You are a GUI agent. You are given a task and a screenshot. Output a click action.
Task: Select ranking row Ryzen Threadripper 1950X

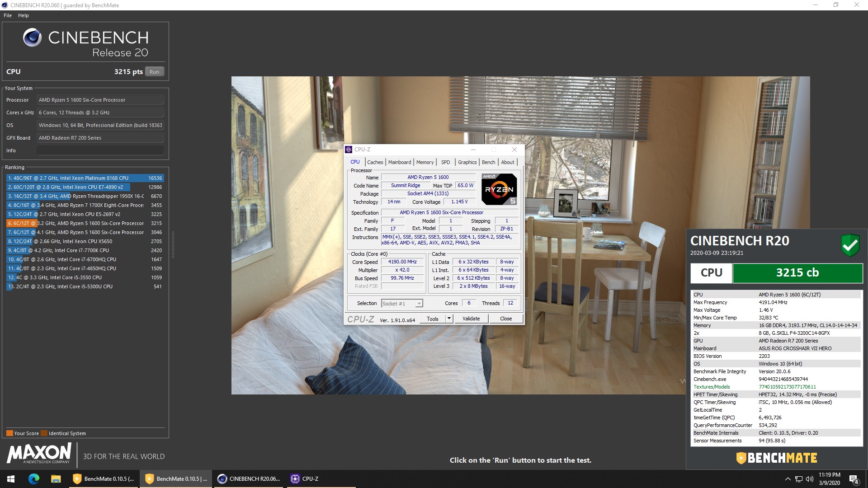click(85, 196)
